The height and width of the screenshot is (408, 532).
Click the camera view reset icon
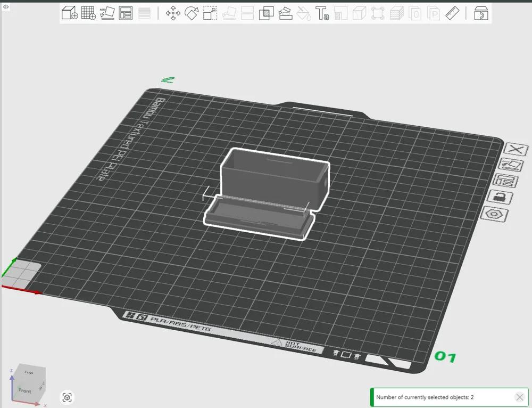tap(67, 397)
